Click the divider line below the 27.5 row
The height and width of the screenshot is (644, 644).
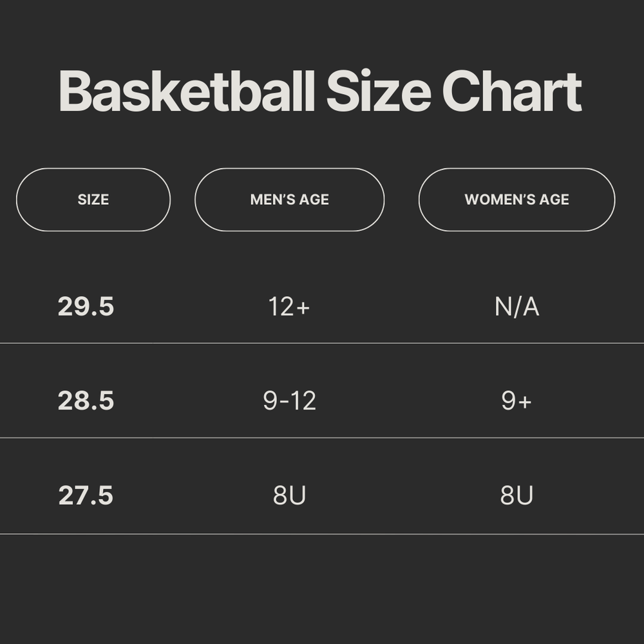tap(322, 534)
